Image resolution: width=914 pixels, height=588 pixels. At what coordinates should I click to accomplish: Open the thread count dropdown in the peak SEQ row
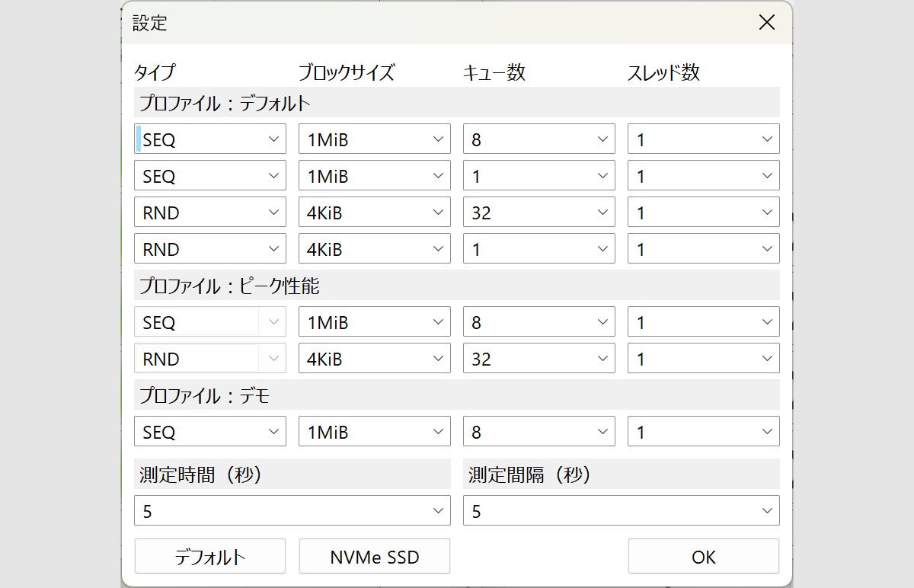click(x=703, y=321)
